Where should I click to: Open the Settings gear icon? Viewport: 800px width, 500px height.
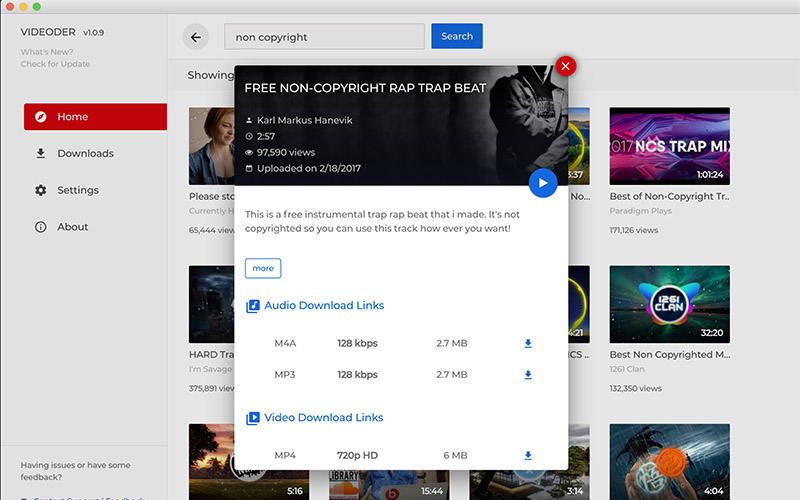point(41,190)
